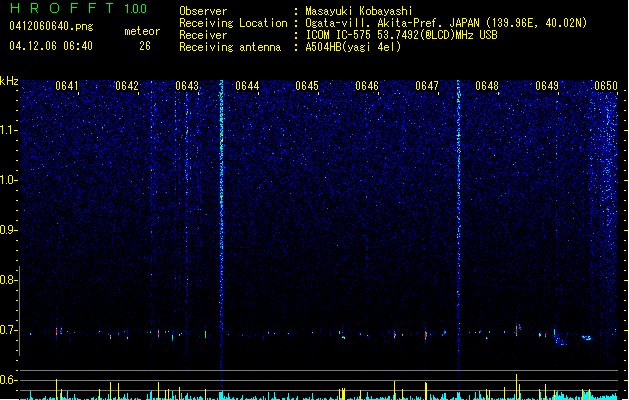Click the 0647 time marker

point(427,86)
